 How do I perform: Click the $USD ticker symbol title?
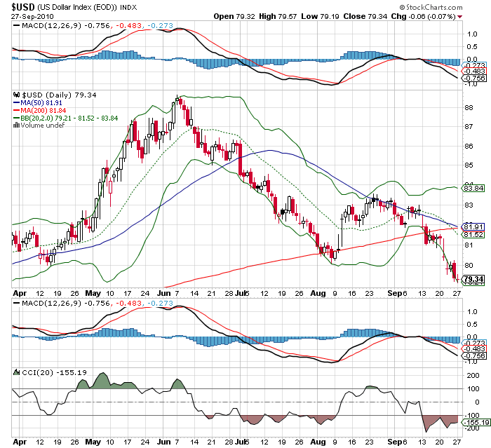(18, 6)
